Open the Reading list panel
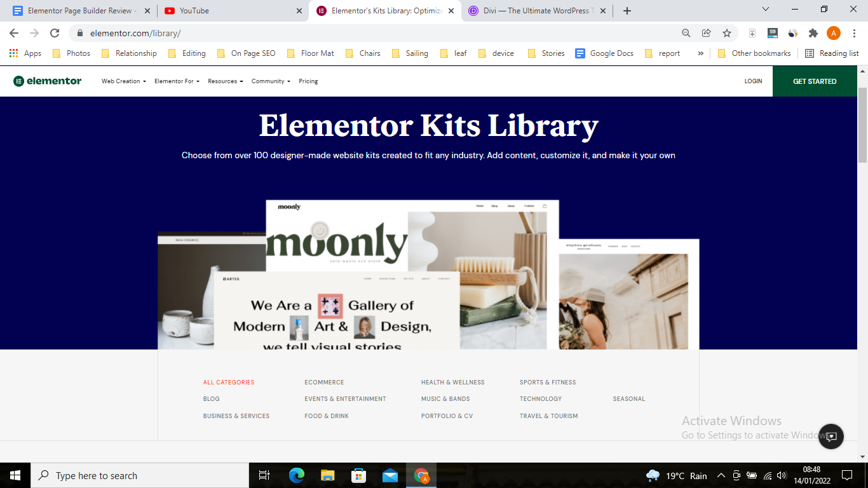The width and height of the screenshot is (868, 488). click(x=832, y=53)
